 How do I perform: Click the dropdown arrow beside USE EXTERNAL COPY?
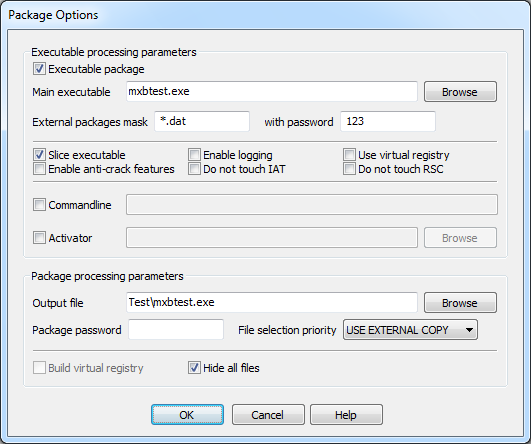[469, 330]
